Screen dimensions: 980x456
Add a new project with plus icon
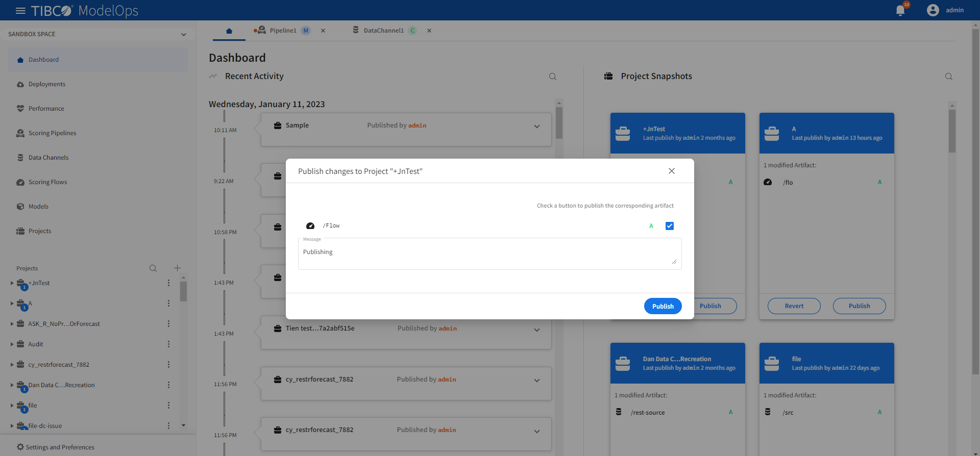(x=177, y=268)
